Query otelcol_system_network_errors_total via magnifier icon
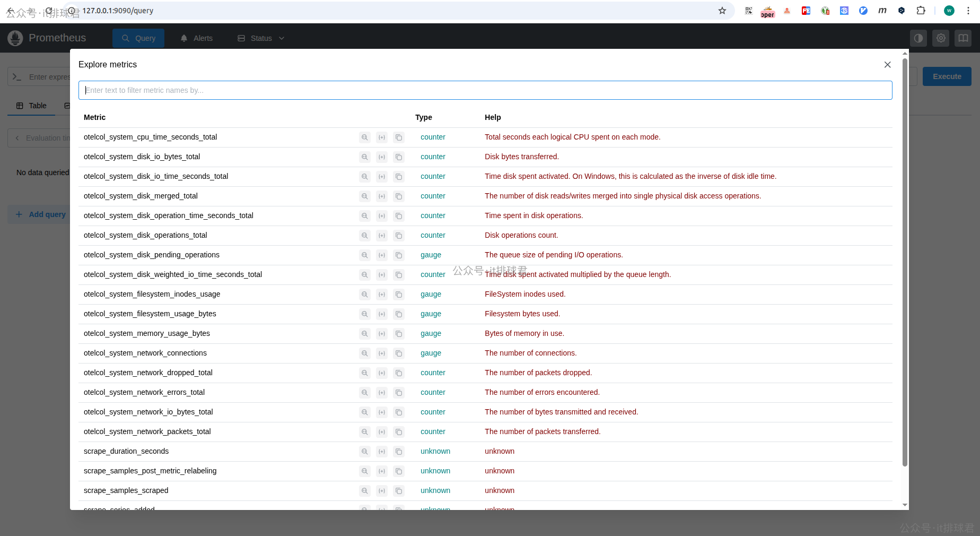 pyautogui.click(x=365, y=393)
